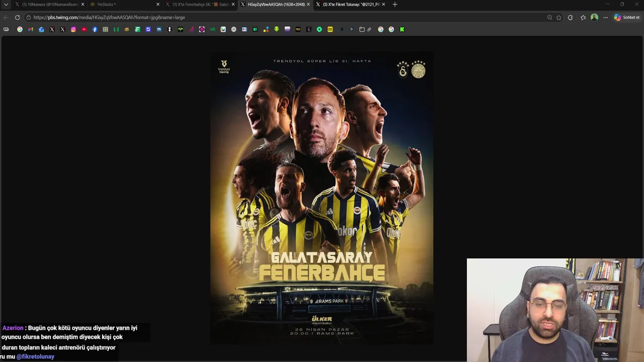Open the favorites list icon
The image size is (644, 362).
pyautogui.click(x=583, y=17)
